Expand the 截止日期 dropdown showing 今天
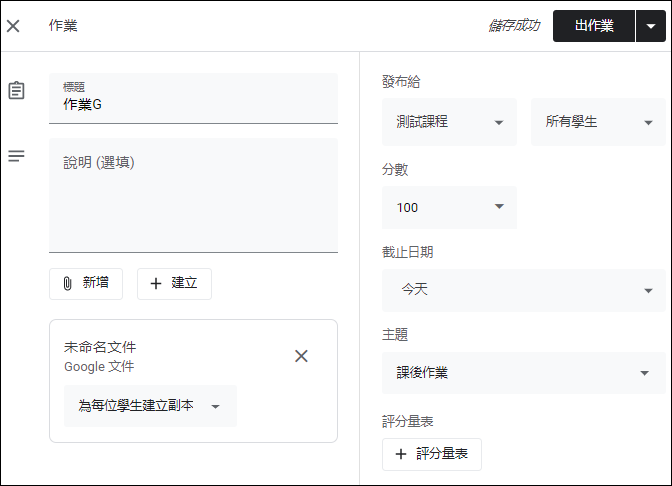Image resolution: width=672 pixels, height=486 pixels. [x=524, y=290]
